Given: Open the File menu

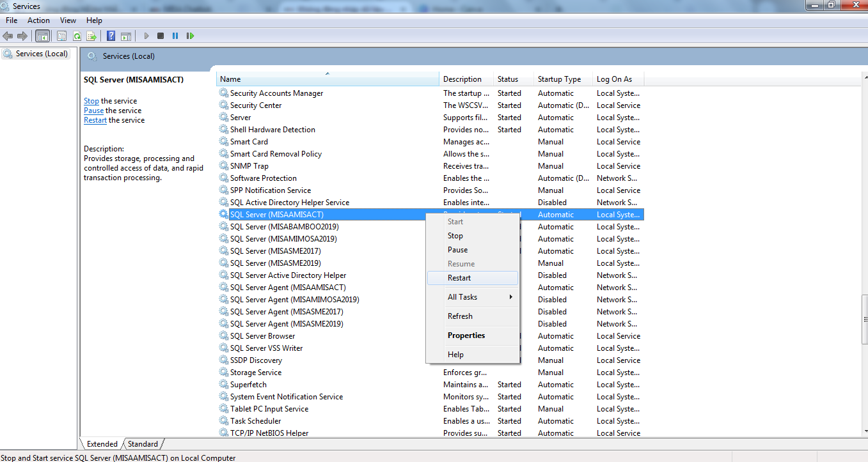Looking at the screenshot, I should (x=12, y=20).
